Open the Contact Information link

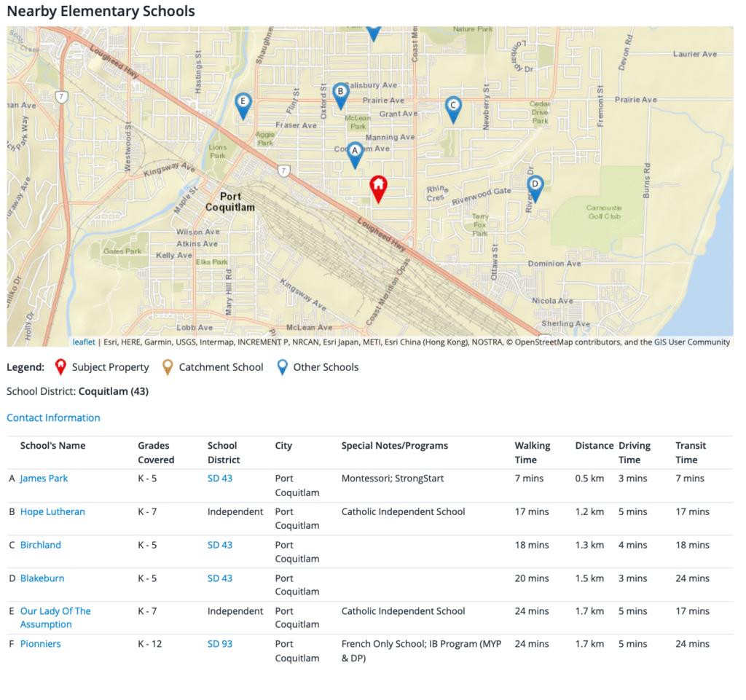pyautogui.click(x=53, y=417)
